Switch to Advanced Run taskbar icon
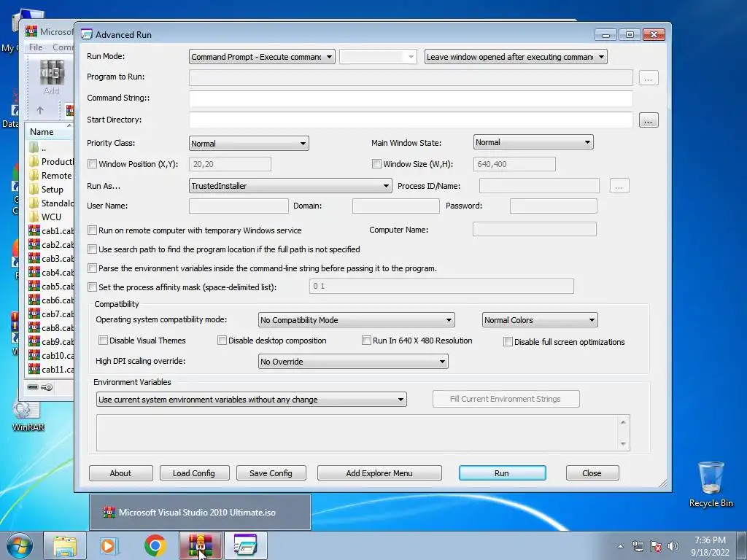The image size is (747, 560). pyautogui.click(x=245, y=545)
